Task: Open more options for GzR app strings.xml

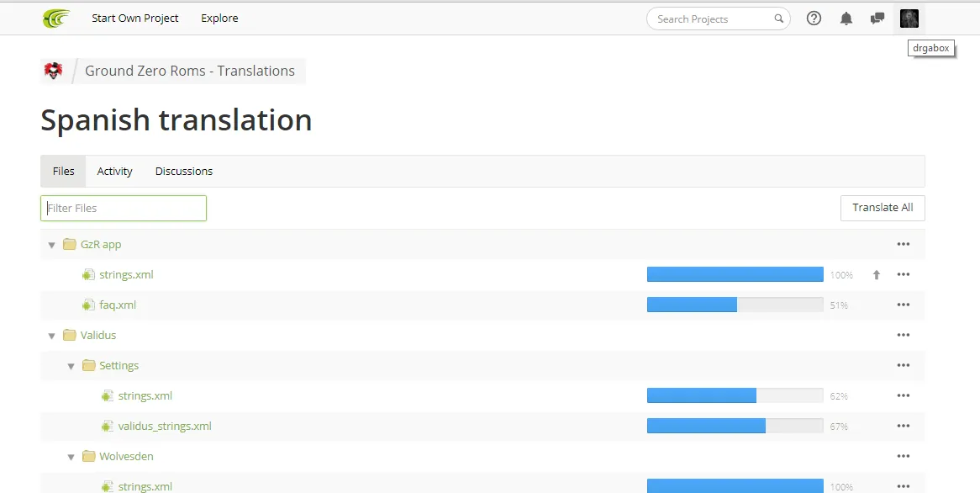Action: tap(904, 274)
